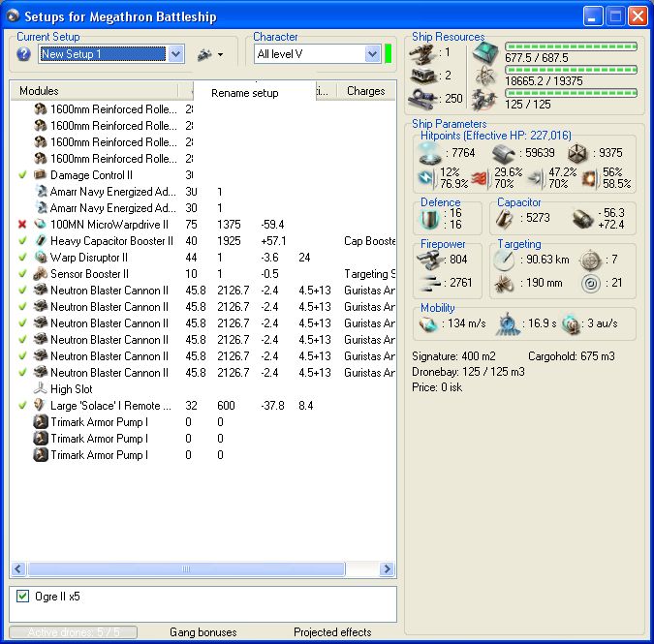Select the Warp Disruptor II row
This screenshot has height=644, width=654.
pyautogui.click(x=203, y=258)
